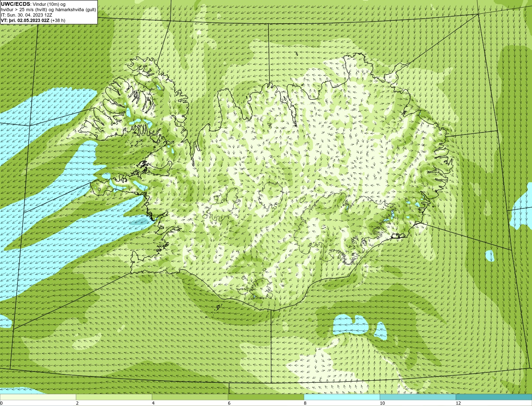This screenshot has height=406, width=532.
Task: Click the 6–8 dark green color bar segment
Action: (266, 397)
